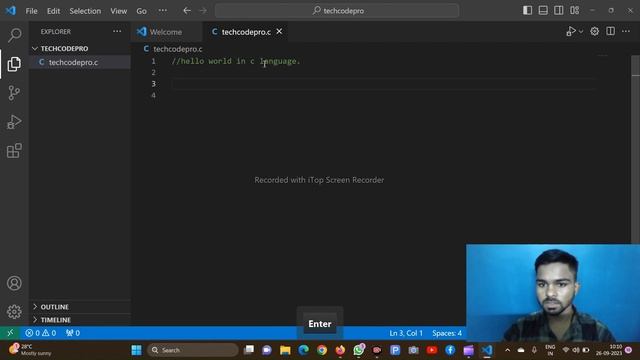Open the editor settings gear icon
This screenshot has width=640, height=360.
coord(595,31)
